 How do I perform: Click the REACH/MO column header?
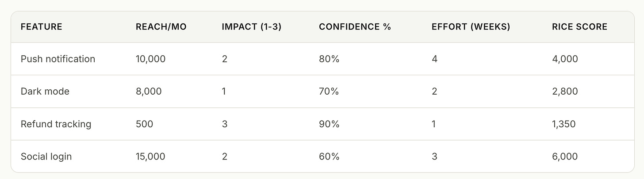[161, 27]
